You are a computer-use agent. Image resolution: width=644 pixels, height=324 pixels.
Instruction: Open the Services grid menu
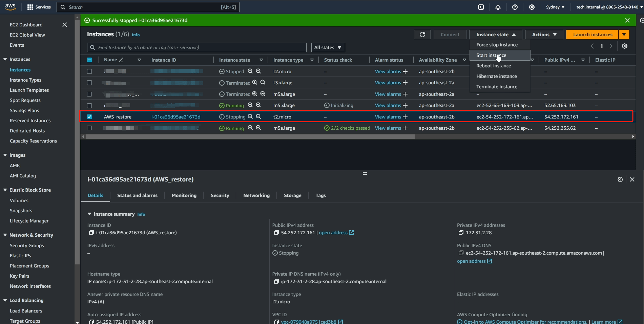(x=39, y=7)
